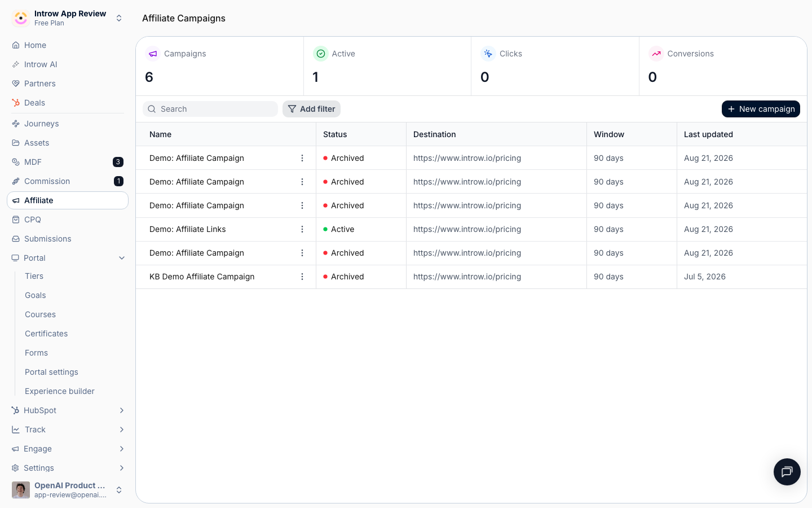This screenshot has height=508, width=812.
Task: Collapse the Portal section chevron
Action: tap(122, 258)
